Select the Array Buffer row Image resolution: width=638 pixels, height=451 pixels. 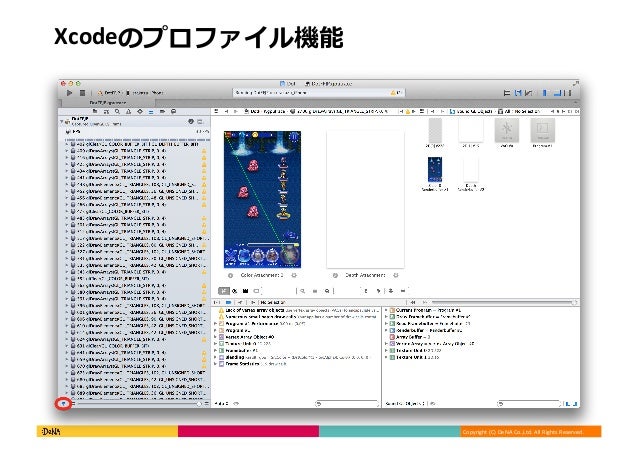[411, 337]
